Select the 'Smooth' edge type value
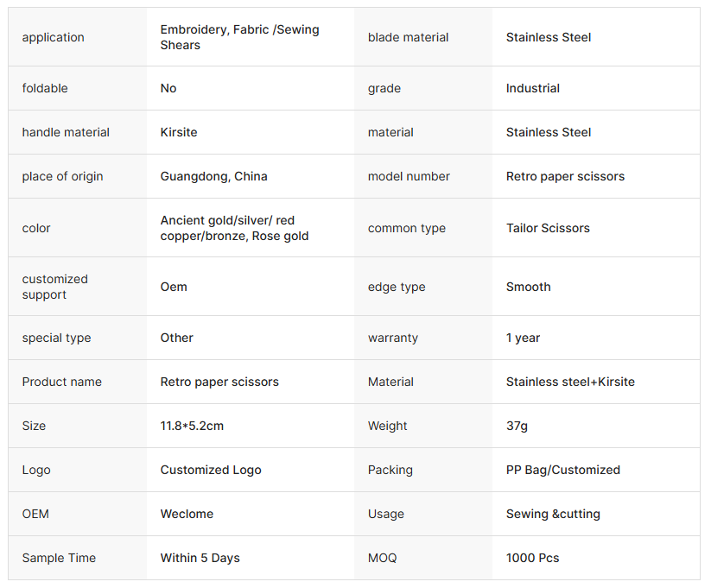The image size is (711, 588). tap(528, 287)
